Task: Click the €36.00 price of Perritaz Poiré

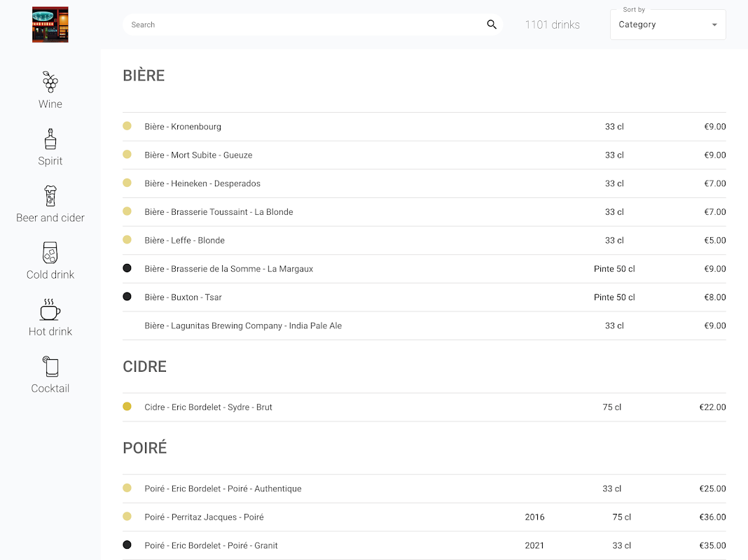Action: point(713,517)
